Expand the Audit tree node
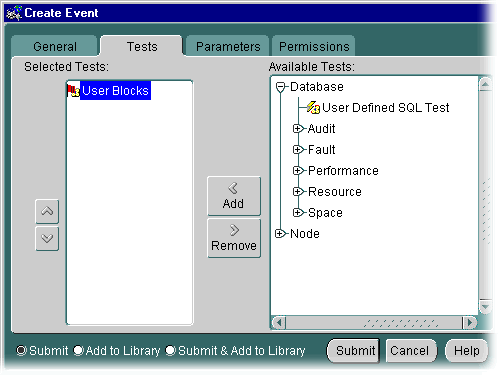The height and width of the screenshot is (375, 498). click(297, 129)
